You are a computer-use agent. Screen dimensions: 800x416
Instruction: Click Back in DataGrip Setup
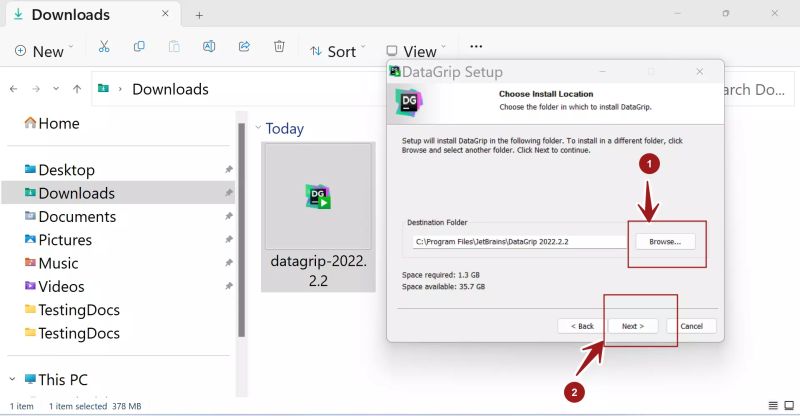582,326
